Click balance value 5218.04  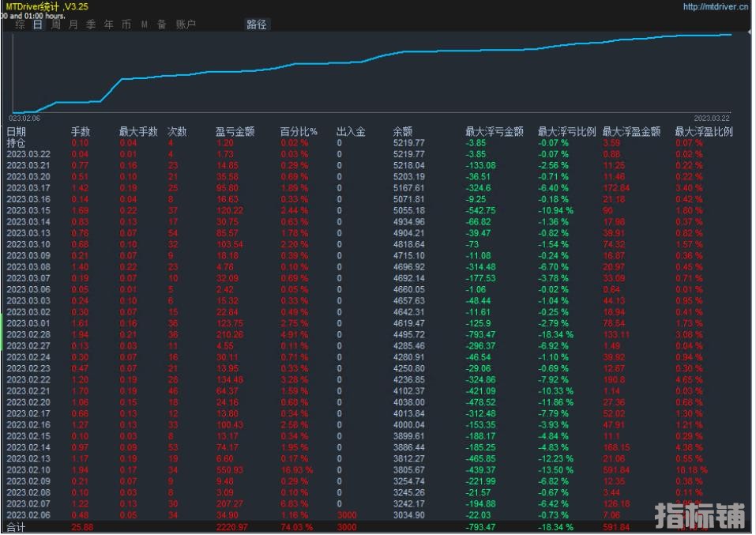click(x=409, y=165)
